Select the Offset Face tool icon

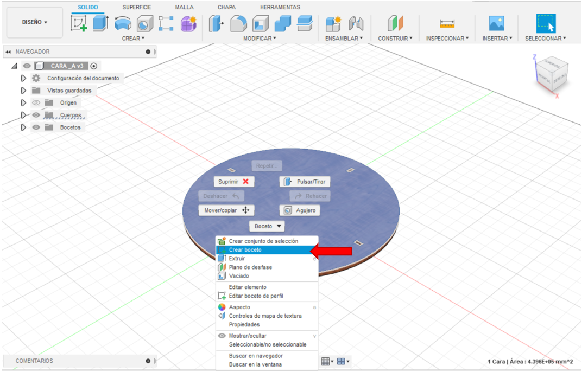click(305, 24)
